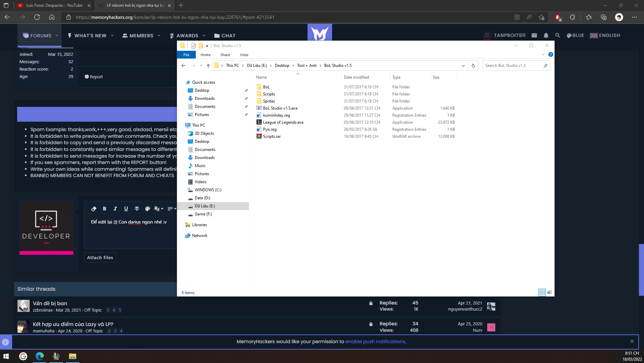644x363 pixels.
Task: Open the address bar history dropdown
Action: click(463, 66)
